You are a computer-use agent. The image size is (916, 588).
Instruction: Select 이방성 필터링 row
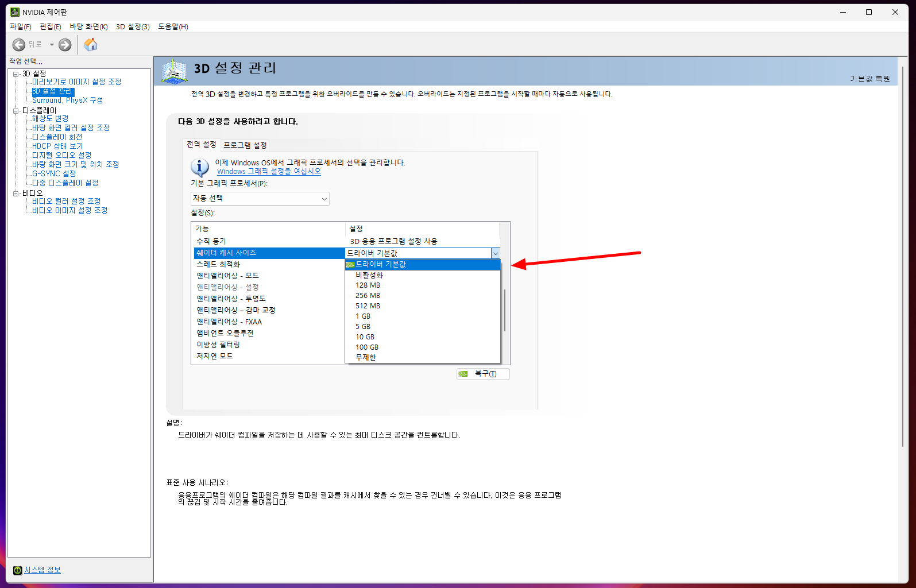(x=269, y=345)
